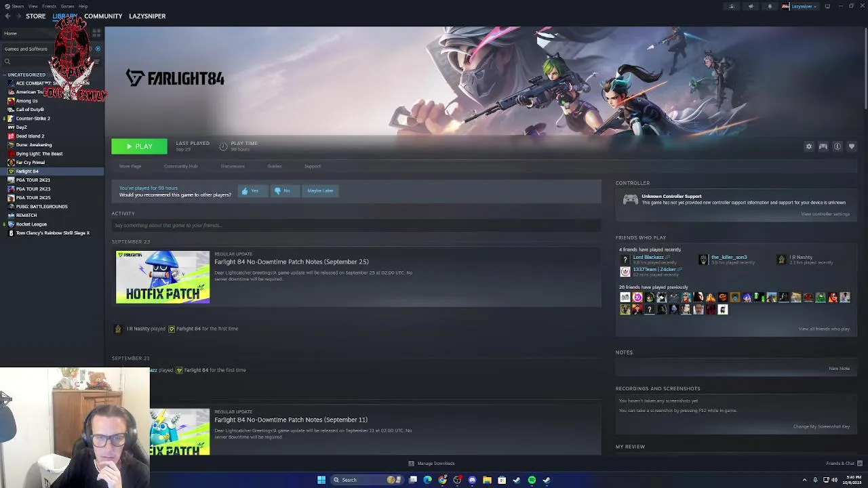Toggle ready-to-play filter circle icon
The width and height of the screenshot is (868, 488).
(98, 49)
